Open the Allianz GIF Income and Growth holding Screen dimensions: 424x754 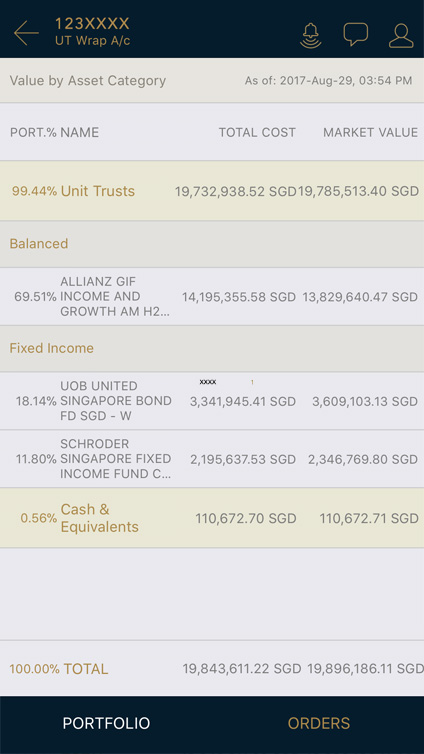pyautogui.click(x=212, y=296)
